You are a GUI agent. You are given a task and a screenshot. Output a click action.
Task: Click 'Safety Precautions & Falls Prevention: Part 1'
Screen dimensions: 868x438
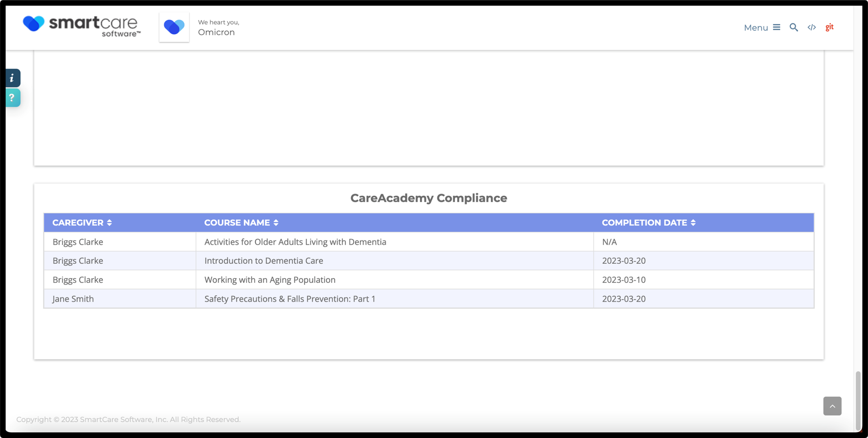tap(290, 299)
